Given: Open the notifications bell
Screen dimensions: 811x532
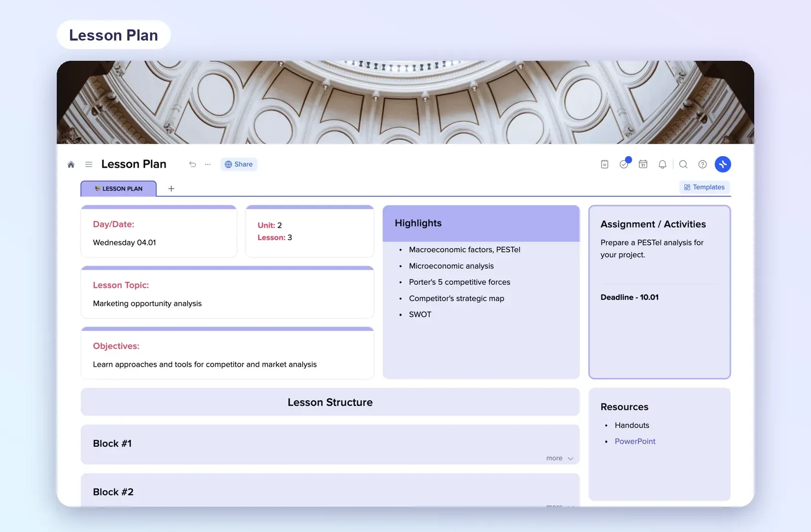Looking at the screenshot, I should tap(662, 164).
